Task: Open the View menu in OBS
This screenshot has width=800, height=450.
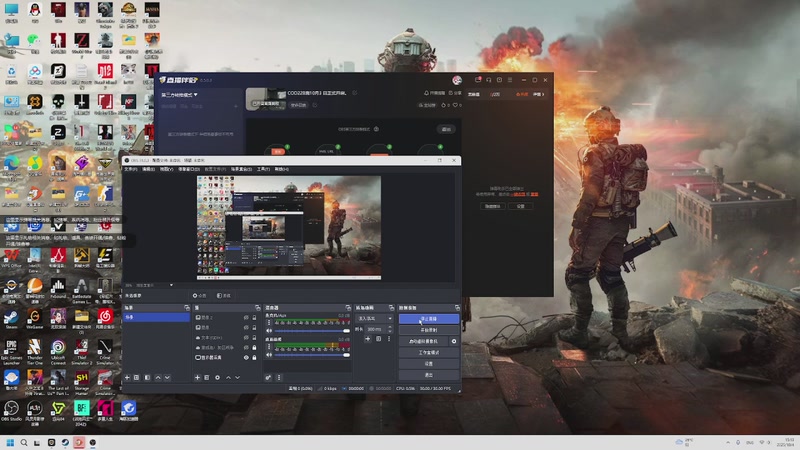Action: tap(166, 169)
